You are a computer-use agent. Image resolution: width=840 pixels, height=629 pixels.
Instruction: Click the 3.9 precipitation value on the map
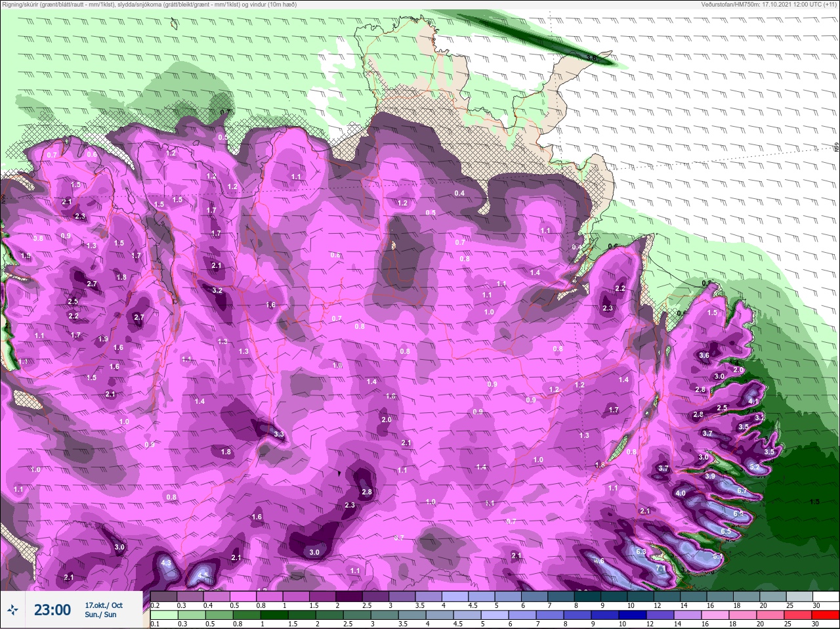click(x=710, y=477)
